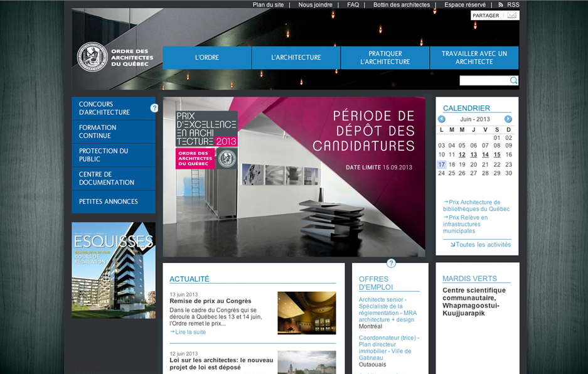Select Protection du public in sidebar

(114, 155)
